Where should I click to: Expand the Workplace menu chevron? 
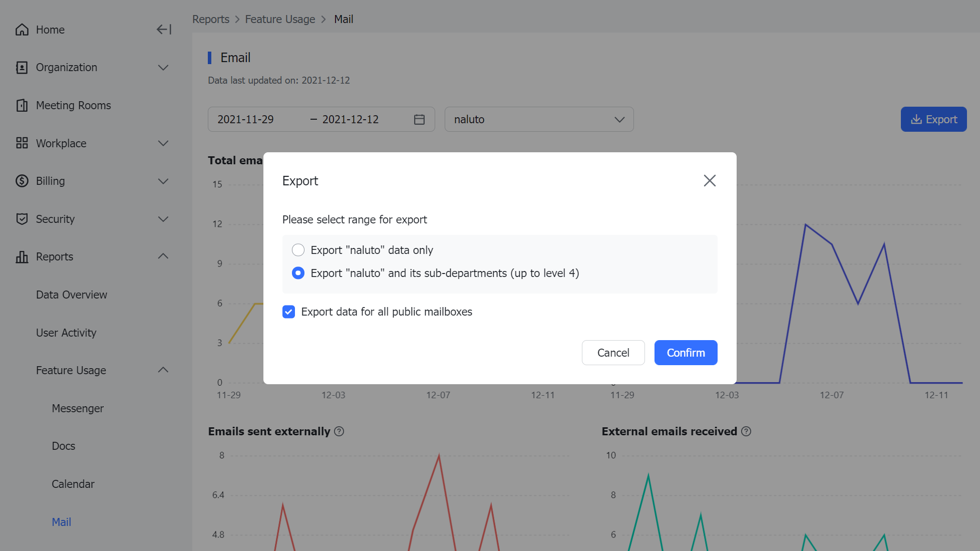coord(163,143)
